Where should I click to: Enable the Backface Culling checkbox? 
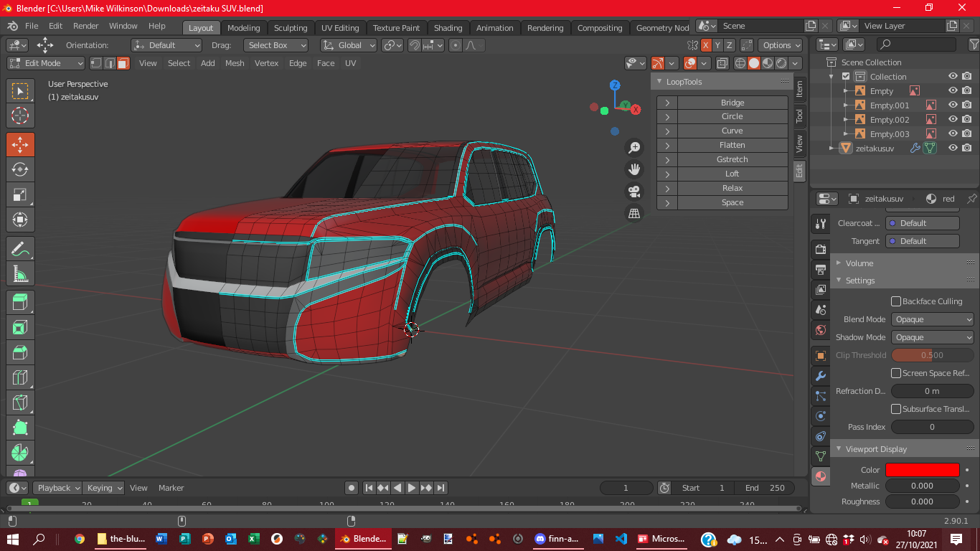click(896, 301)
